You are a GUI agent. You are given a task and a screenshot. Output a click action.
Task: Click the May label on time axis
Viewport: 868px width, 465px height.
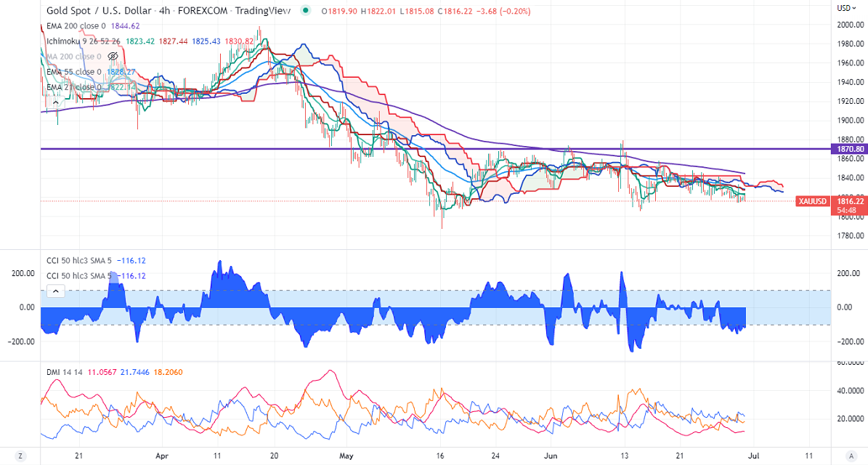click(x=346, y=456)
